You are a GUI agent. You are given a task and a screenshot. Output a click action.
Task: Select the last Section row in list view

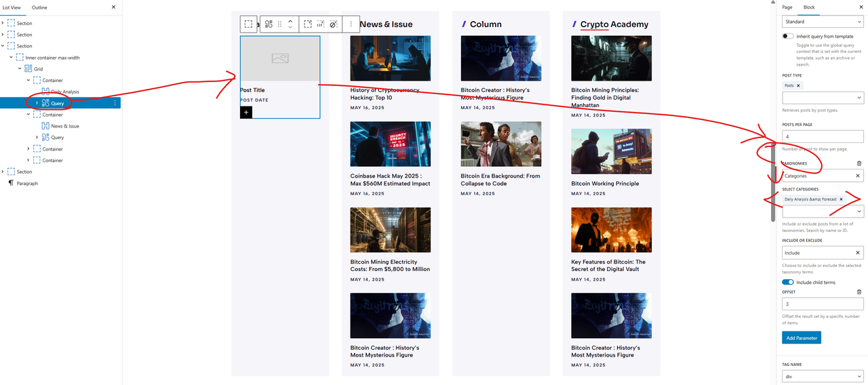60,171
